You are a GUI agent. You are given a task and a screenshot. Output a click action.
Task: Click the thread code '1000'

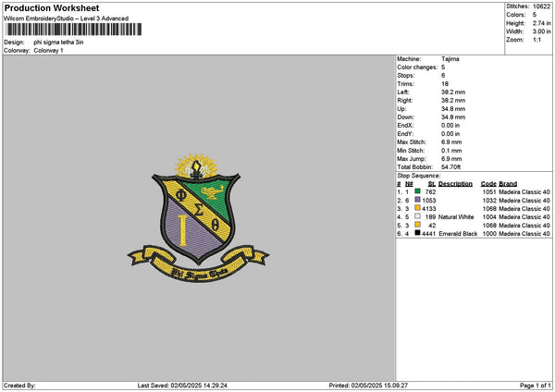tap(489, 234)
